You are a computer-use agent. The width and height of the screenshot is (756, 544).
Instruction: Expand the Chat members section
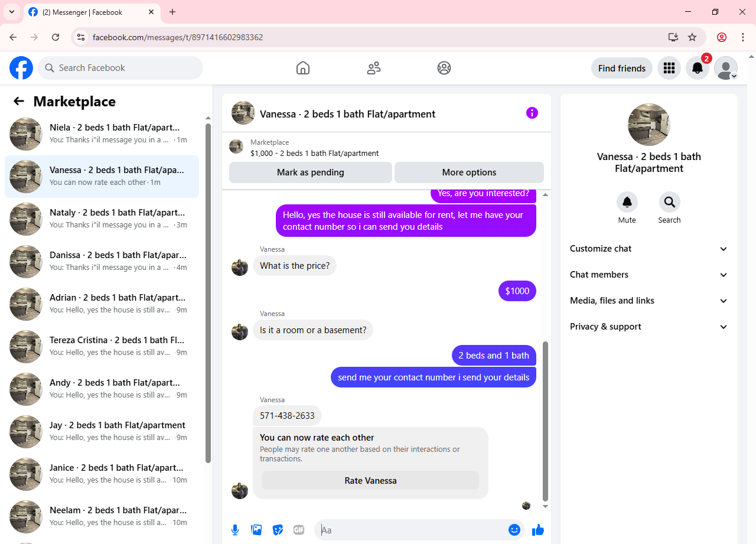point(649,275)
